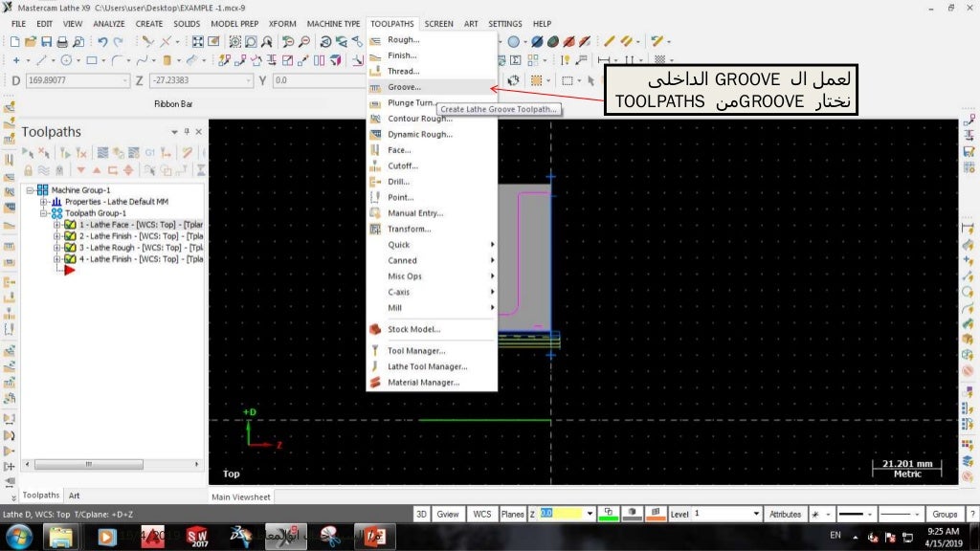Click the Attributes button
Viewport: 980px width, 551px height.
pos(785,514)
